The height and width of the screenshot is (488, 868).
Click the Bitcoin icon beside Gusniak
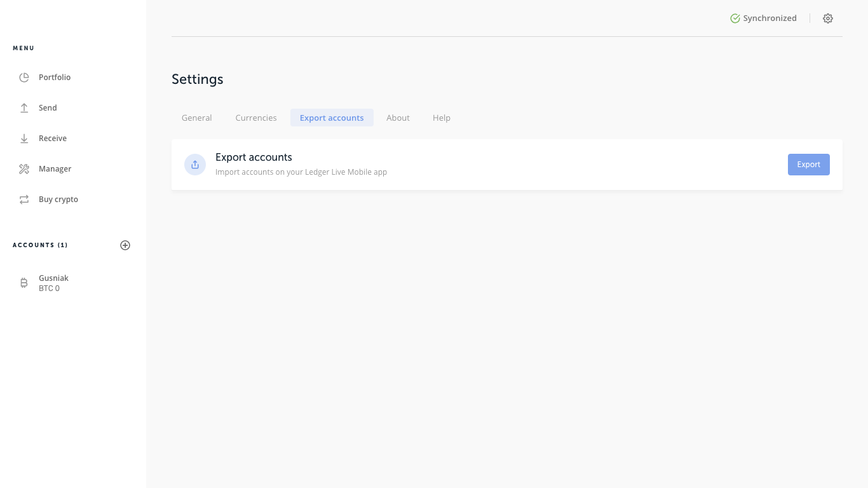[x=24, y=283]
